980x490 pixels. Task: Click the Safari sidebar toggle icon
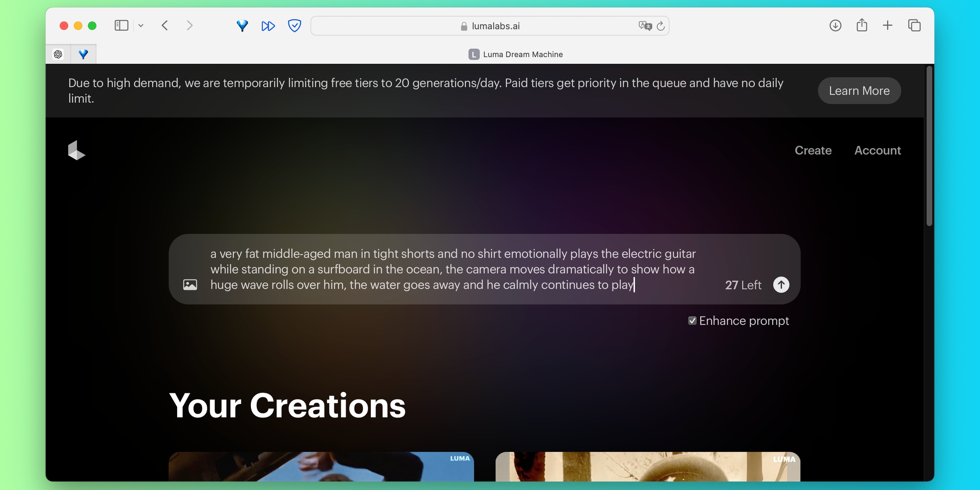121,26
